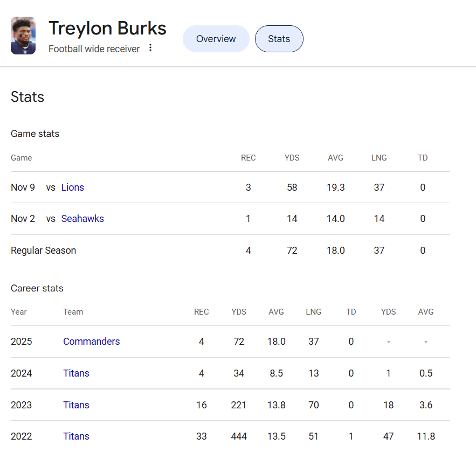Click Treylon Burks profile photo
476x459 pixels.
click(23, 36)
